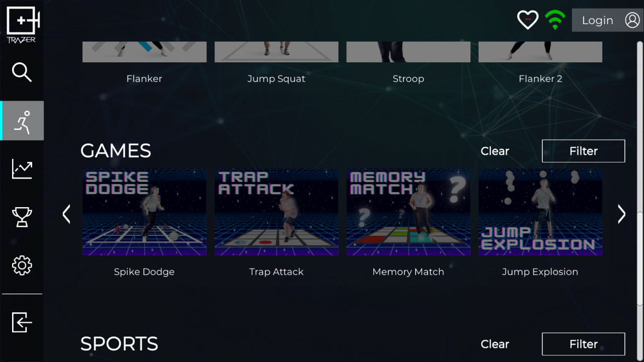Click the GAMES section heading
The height and width of the screenshot is (362, 644).
[x=116, y=151]
